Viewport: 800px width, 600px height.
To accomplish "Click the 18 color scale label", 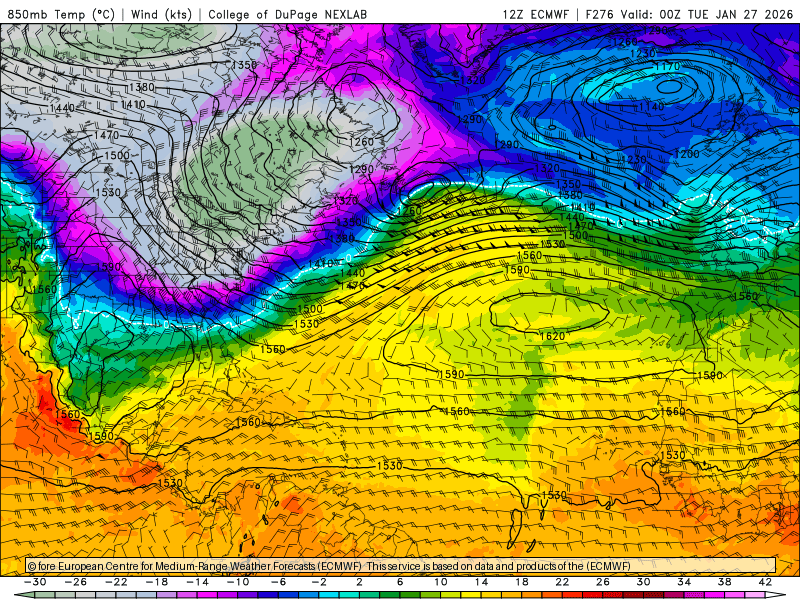I will pyautogui.click(x=521, y=582).
